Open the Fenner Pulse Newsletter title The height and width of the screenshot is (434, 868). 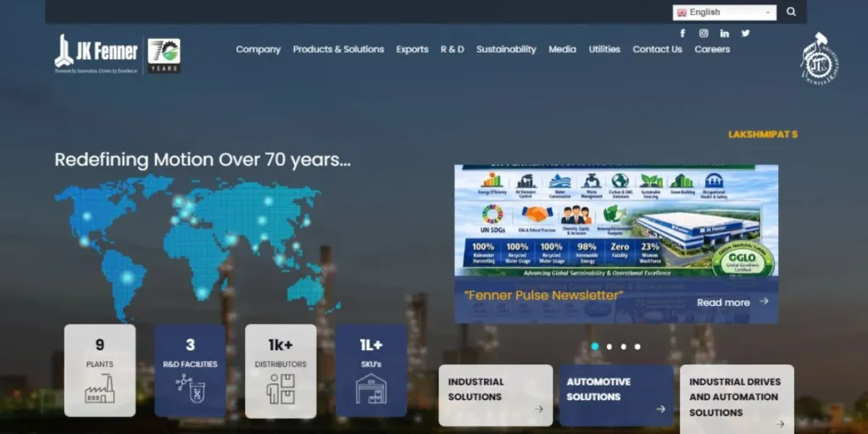(543, 296)
